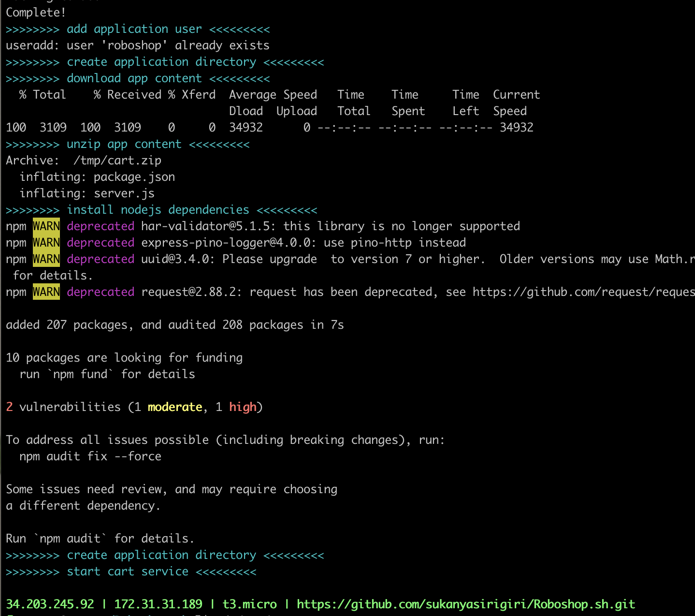Open the github.com/request/request deprecation link
Screen dimensions: 695x616
(575, 292)
